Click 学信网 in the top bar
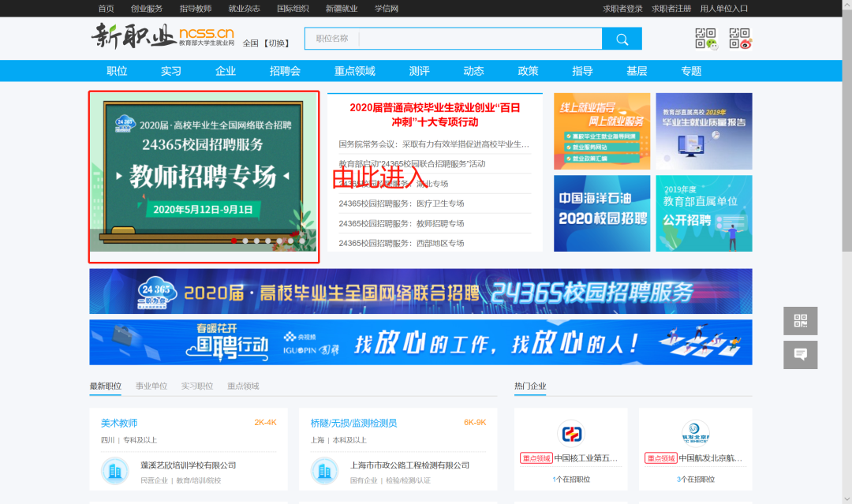The height and width of the screenshot is (504, 852). point(387,9)
